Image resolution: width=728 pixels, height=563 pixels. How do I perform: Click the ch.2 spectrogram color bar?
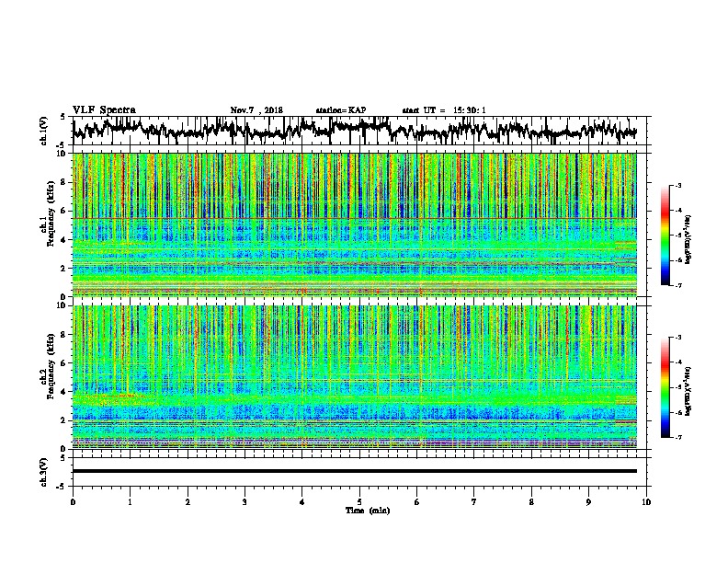click(x=665, y=387)
